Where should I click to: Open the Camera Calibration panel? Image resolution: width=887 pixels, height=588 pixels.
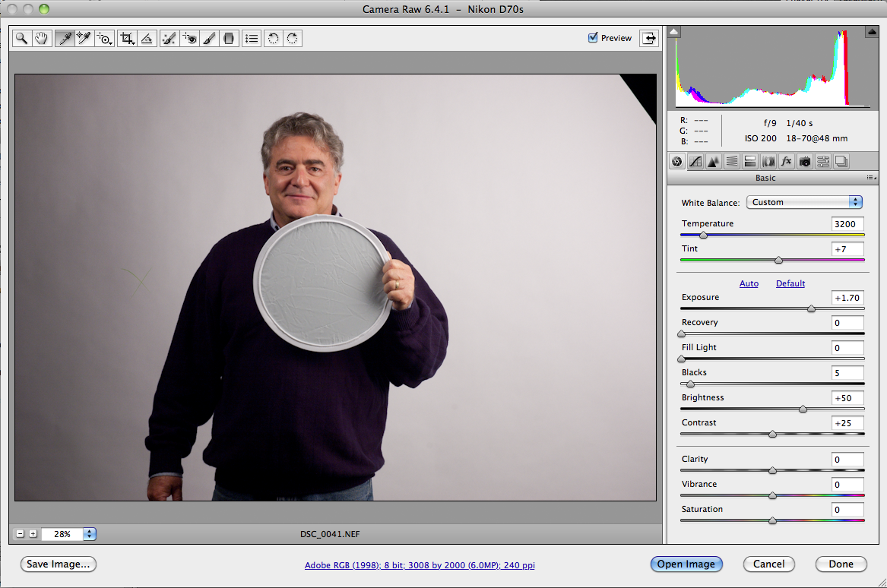click(x=804, y=161)
